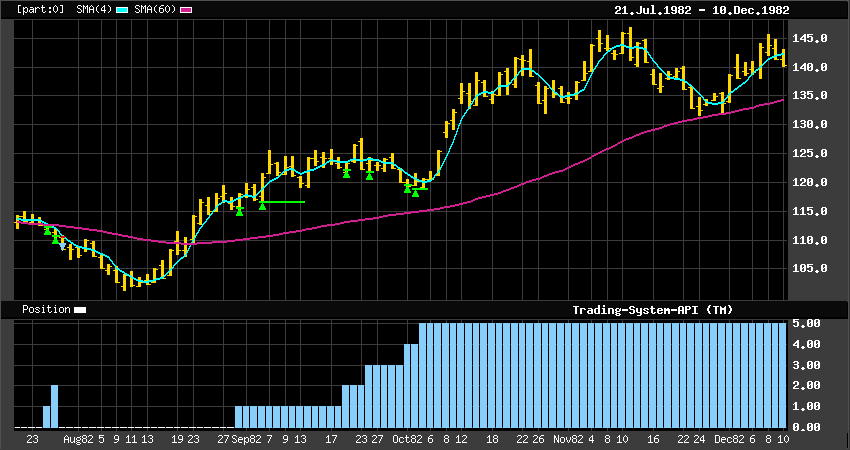This screenshot has width=850, height=450.
Task: Click the magenta SMA(60) legend swatch
Action: coord(186,10)
